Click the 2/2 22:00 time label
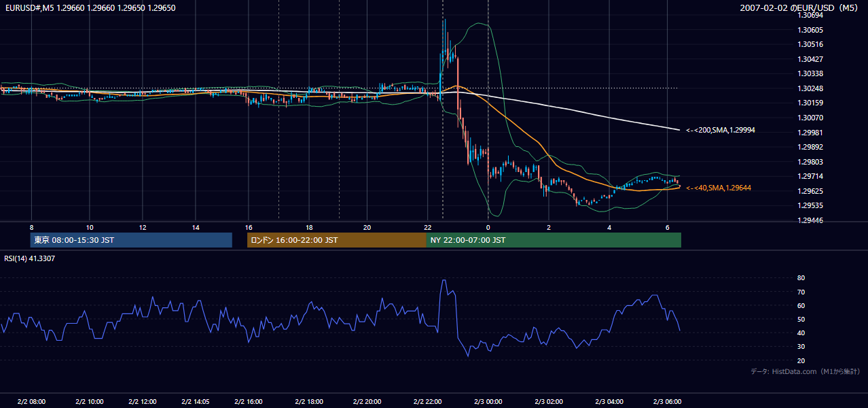868x408 pixels. click(428, 402)
